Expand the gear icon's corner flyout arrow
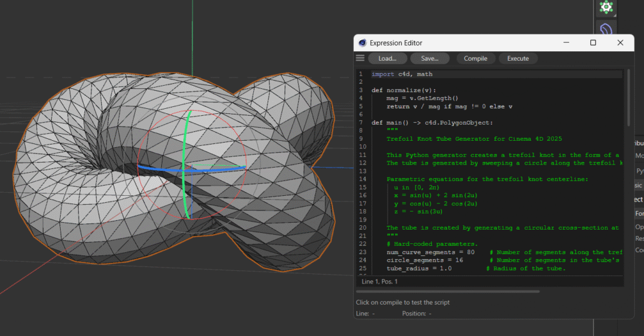 click(614, 15)
